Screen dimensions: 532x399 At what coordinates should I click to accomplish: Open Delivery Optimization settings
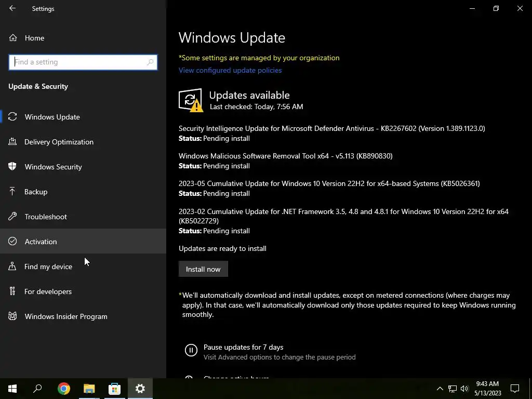coord(83,142)
